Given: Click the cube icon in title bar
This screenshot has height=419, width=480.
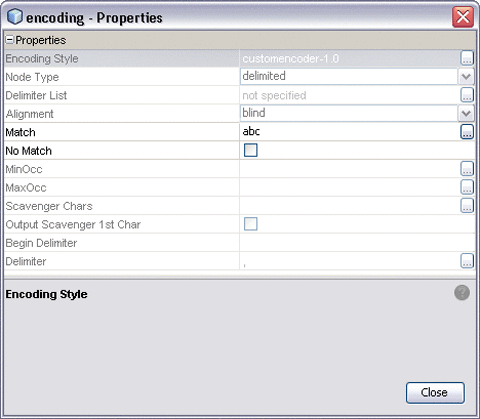Looking at the screenshot, I should (x=15, y=17).
